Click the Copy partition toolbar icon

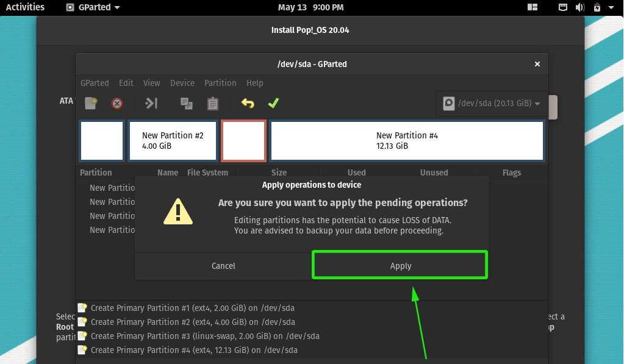(186, 104)
